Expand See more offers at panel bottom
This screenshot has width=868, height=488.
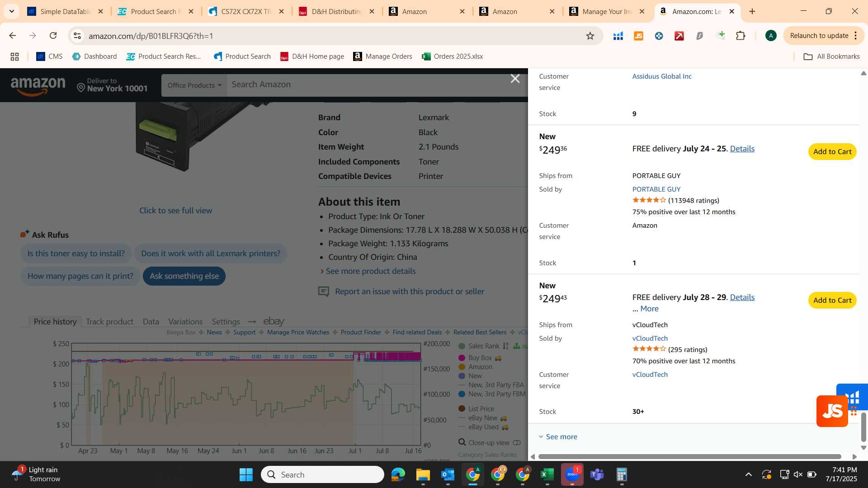558,437
